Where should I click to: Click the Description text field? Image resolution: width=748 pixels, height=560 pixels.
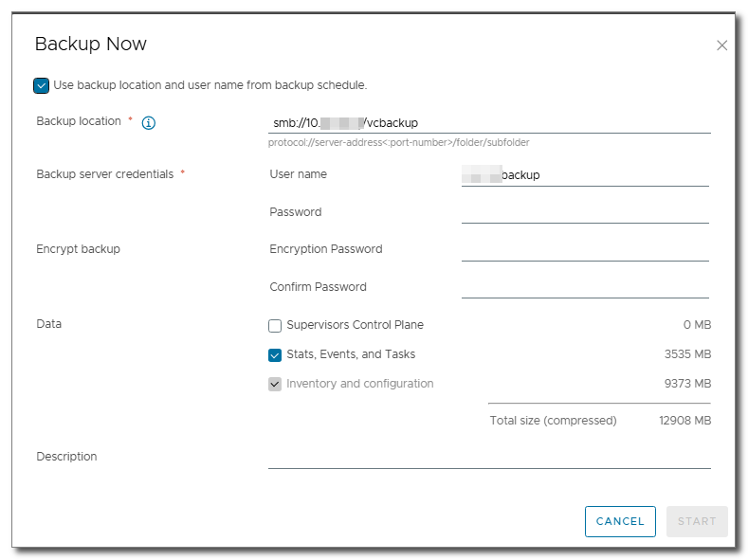coord(489,457)
